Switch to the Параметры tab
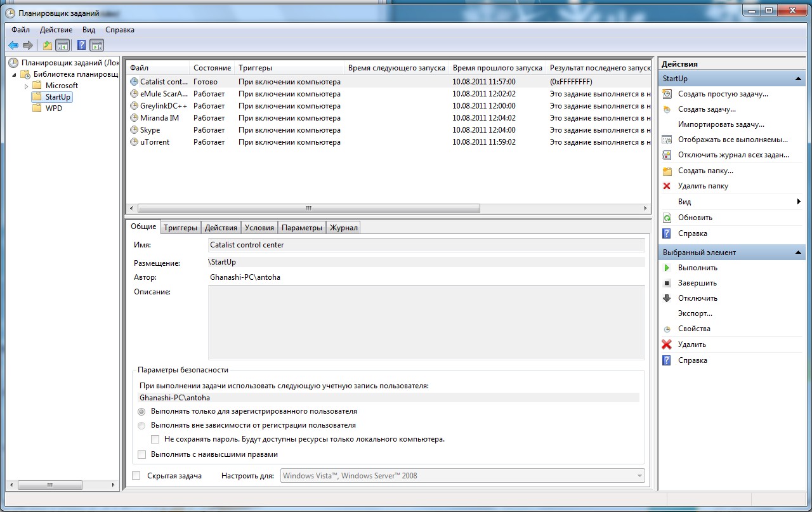The image size is (812, 512). [x=302, y=228]
